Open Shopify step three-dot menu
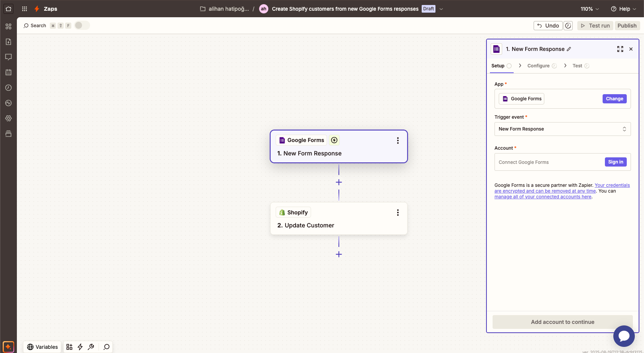 tap(398, 212)
